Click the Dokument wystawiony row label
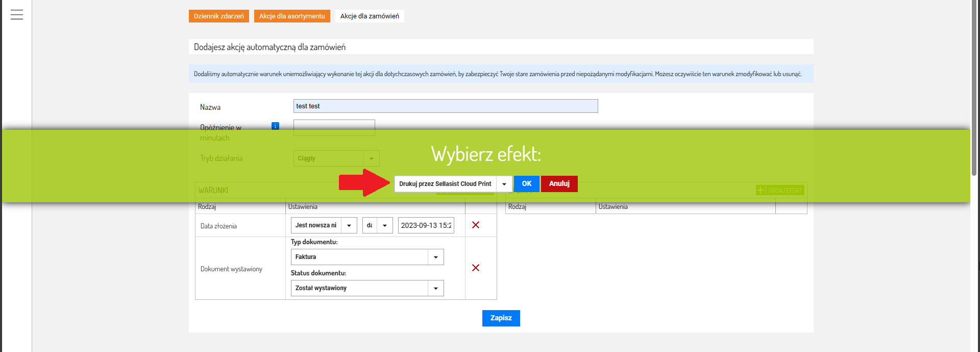Image resolution: width=980 pixels, height=352 pixels. [231, 269]
